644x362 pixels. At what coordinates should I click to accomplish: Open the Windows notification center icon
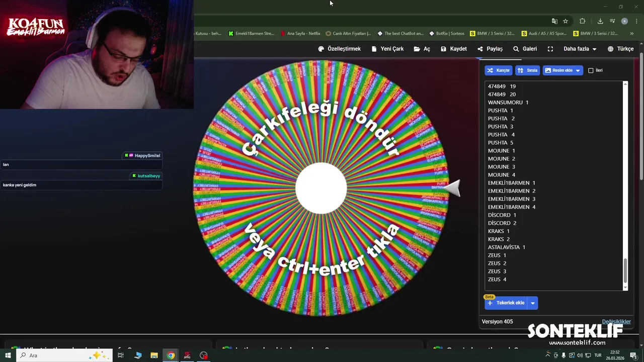[633, 355]
